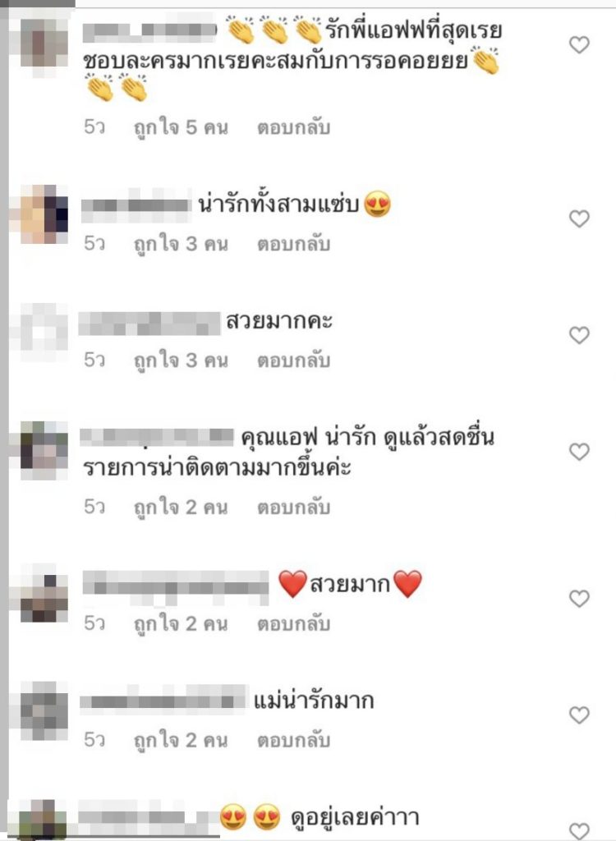
Task: Click ตอบกลับ under 'รายการน่าติดตามมากขึ้นค่ะ'
Action: [x=293, y=507]
